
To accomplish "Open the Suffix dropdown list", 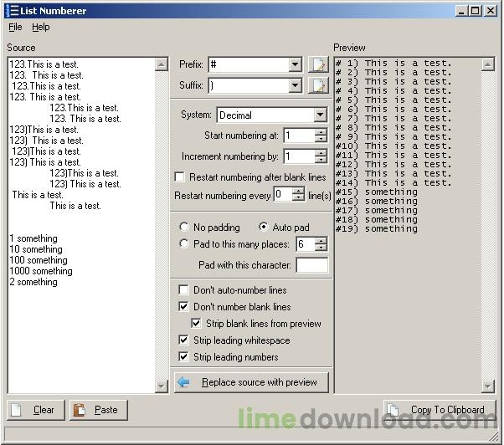I will 295,85.
